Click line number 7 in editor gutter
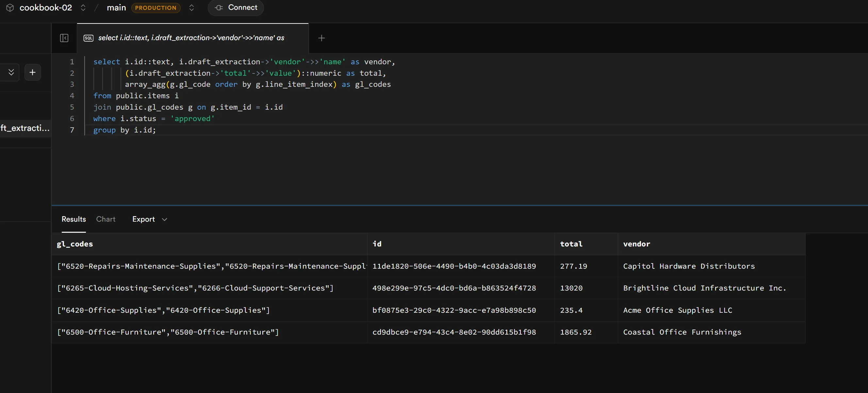 [x=72, y=130]
